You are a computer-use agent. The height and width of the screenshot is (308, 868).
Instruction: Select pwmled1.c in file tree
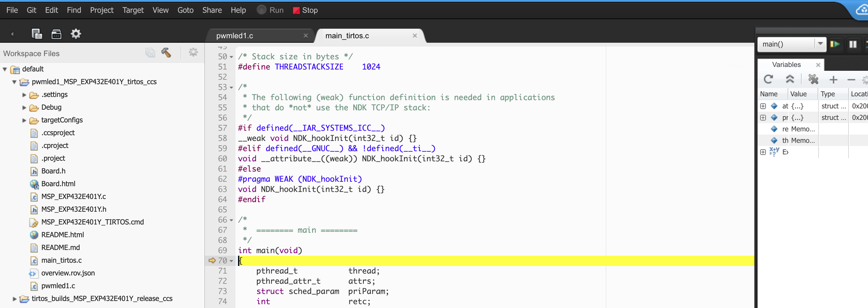point(58,286)
